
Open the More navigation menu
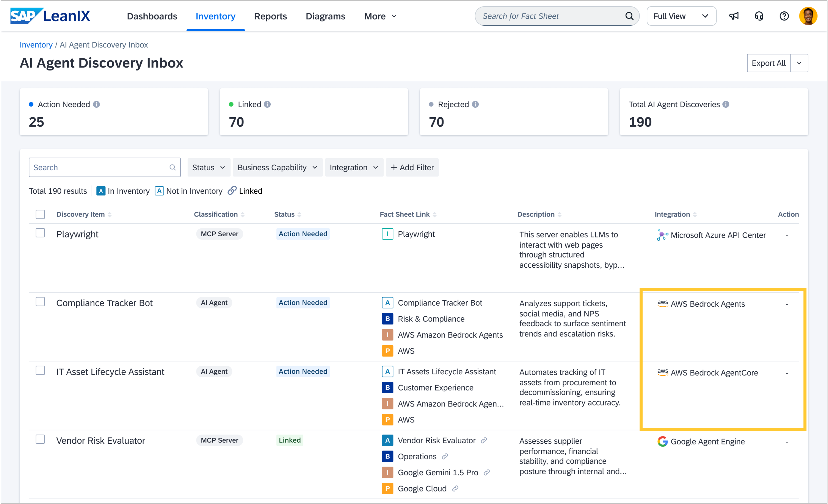pos(380,16)
